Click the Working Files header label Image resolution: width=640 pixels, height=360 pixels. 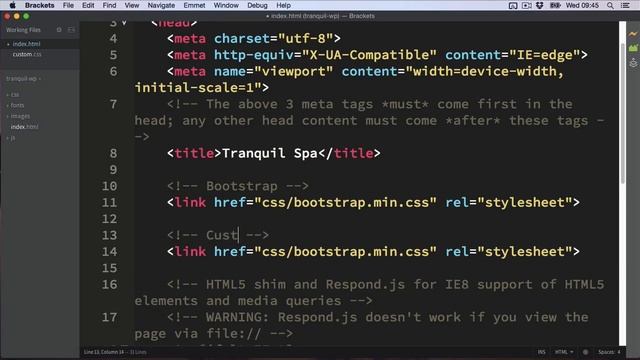coord(23,30)
